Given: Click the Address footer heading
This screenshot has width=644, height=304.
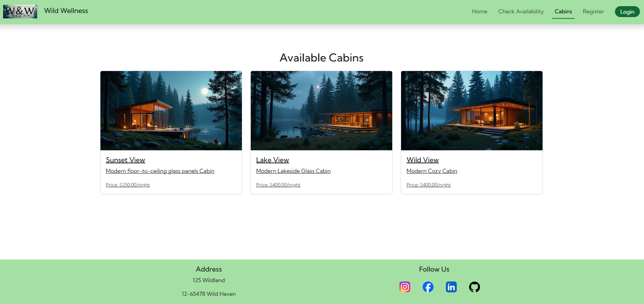Looking at the screenshot, I should pyautogui.click(x=209, y=269).
